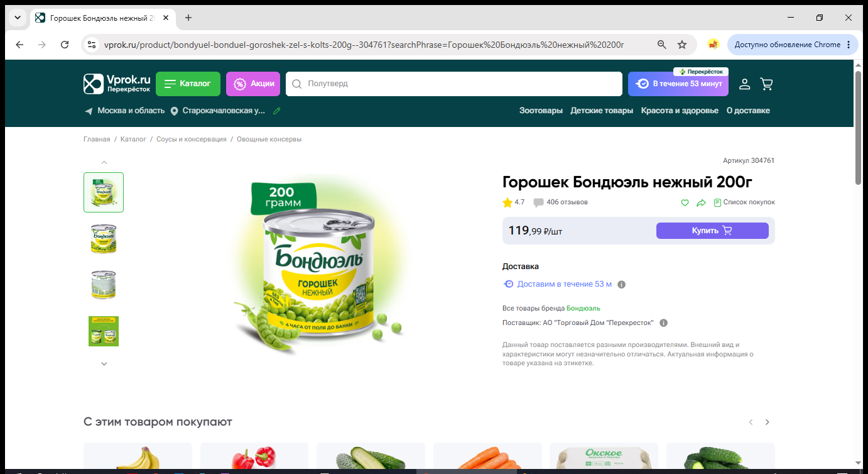The width and height of the screenshot is (868, 474).
Task: Open the Красота и здоровье menu item
Action: tap(680, 111)
